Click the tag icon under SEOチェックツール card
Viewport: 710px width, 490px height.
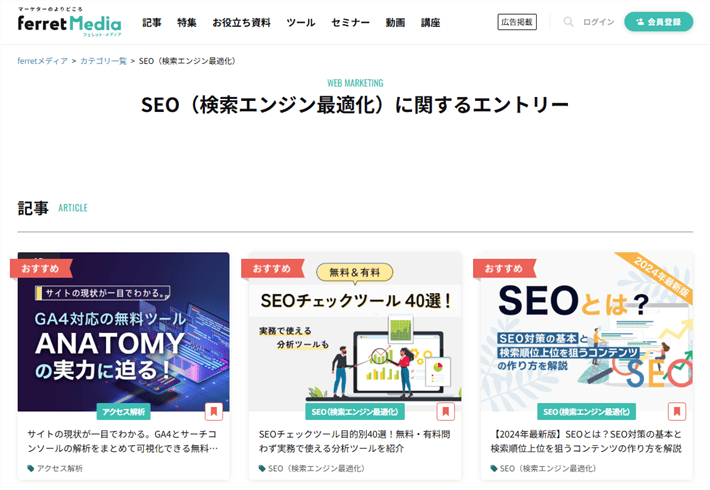262,468
